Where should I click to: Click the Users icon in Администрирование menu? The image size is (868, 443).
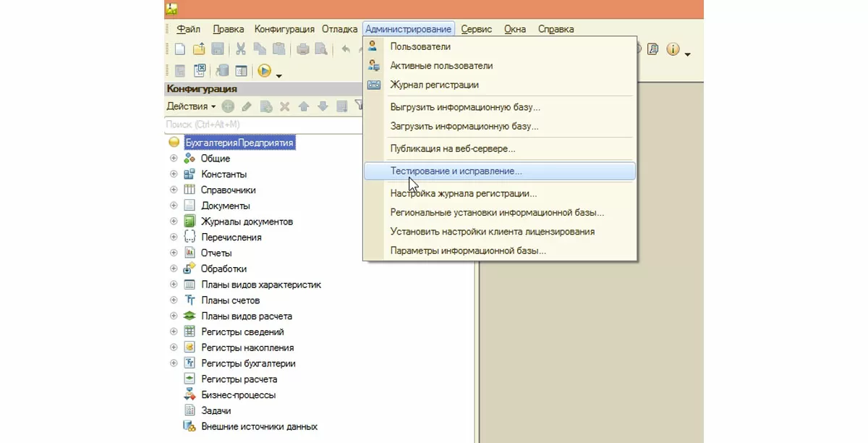[373, 46]
